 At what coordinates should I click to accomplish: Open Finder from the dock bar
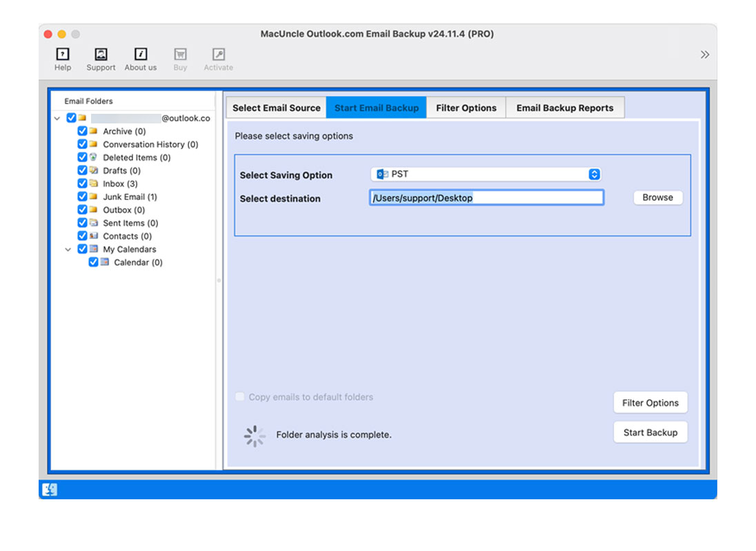(x=50, y=490)
